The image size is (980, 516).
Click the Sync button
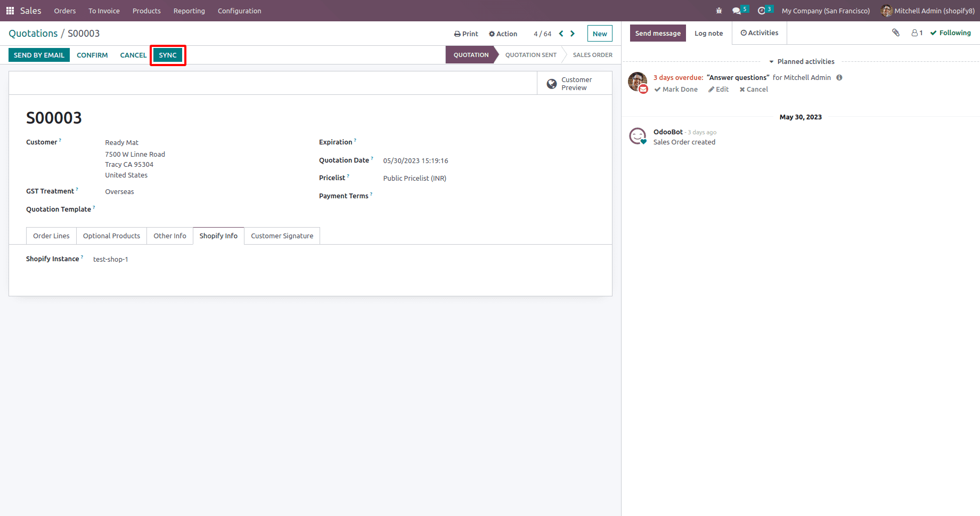click(x=168, y=55)
